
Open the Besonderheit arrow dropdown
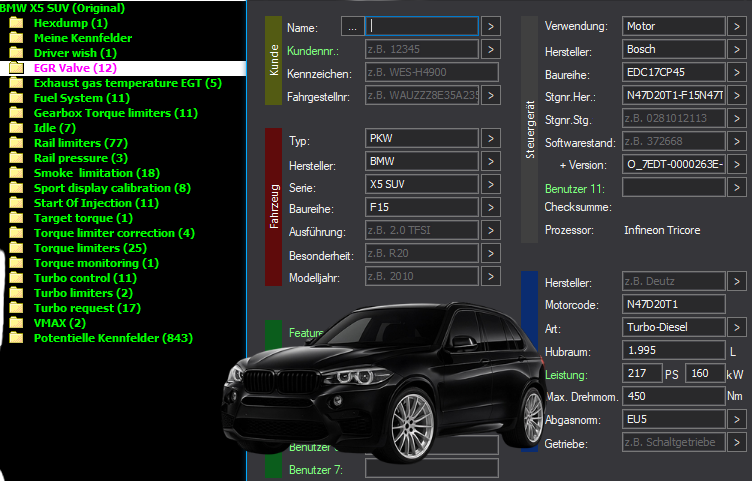pyautogui.click(x=491, y=253)
